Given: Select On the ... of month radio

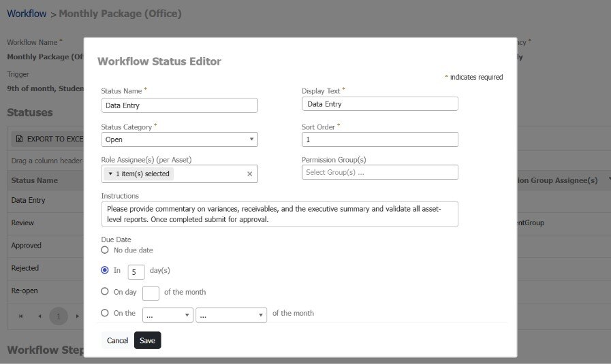Looking at the screenshot, I should point(105,313).
